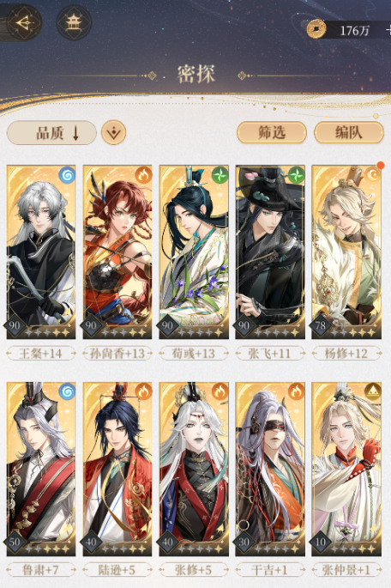The height and width of the screenshot is (588, 391).
Task: Open the 鲁肃 character card
Action: [41, 469]
